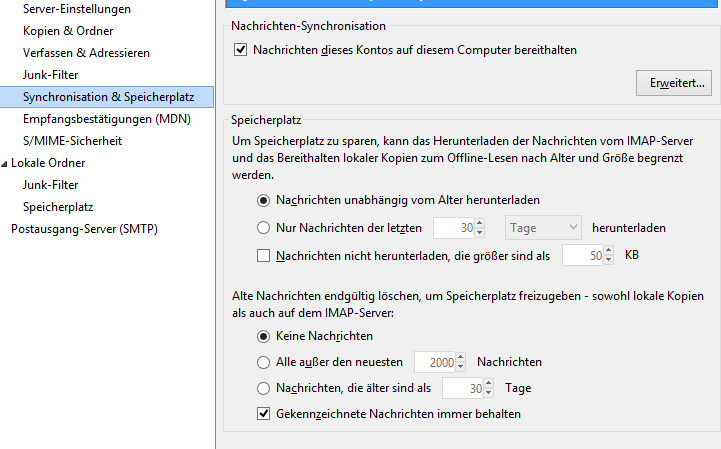Choose Keine Nachrichten radio option
This screenshot has height=449, width=721.
264,336
